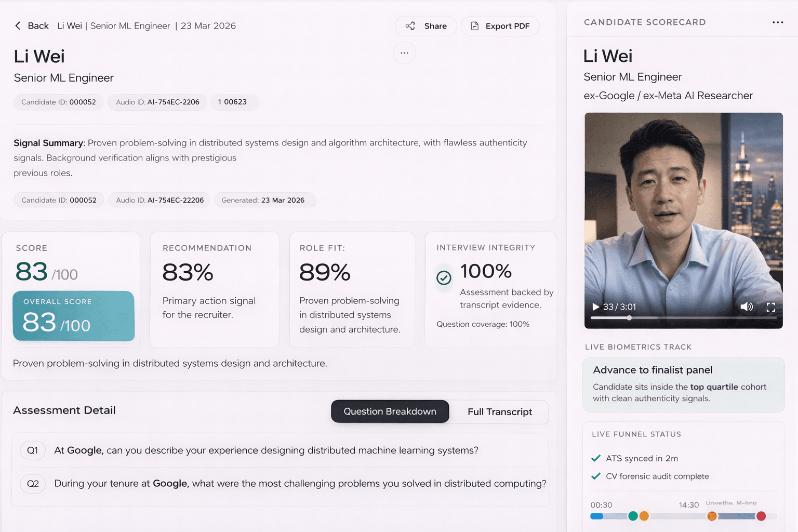Select the teal stage marker on funnel timeline
The image size is (798, 532).
pos(633,516)
